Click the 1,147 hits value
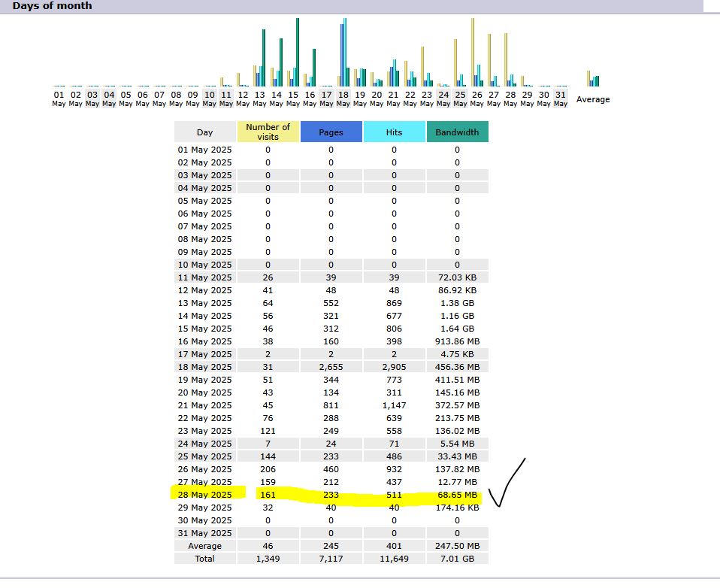Image resolution: width=720 pixels, height=588 pixels. 394,405
